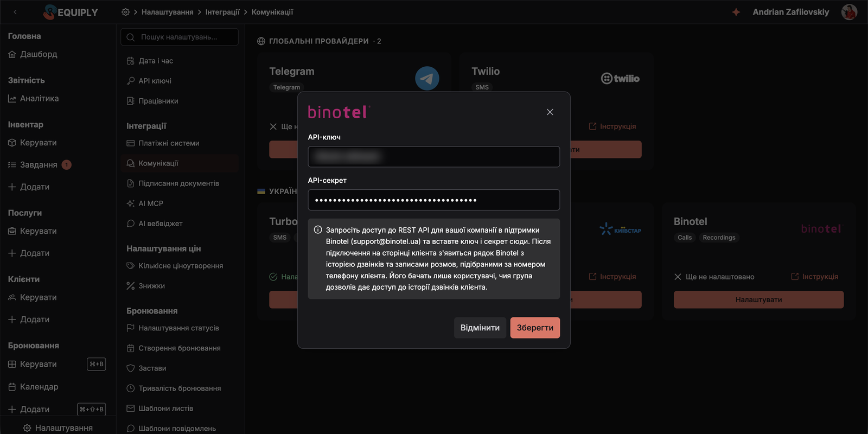Image resolution: width=868 pixels, height=434 pixels.
Task: Open Завдання in sidebar
Action: (x=33, y=165)
